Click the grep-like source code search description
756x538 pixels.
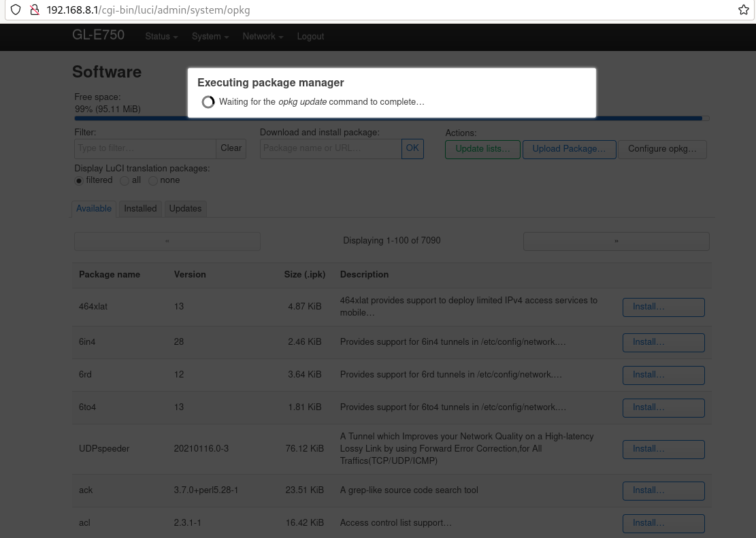(409, 490)
